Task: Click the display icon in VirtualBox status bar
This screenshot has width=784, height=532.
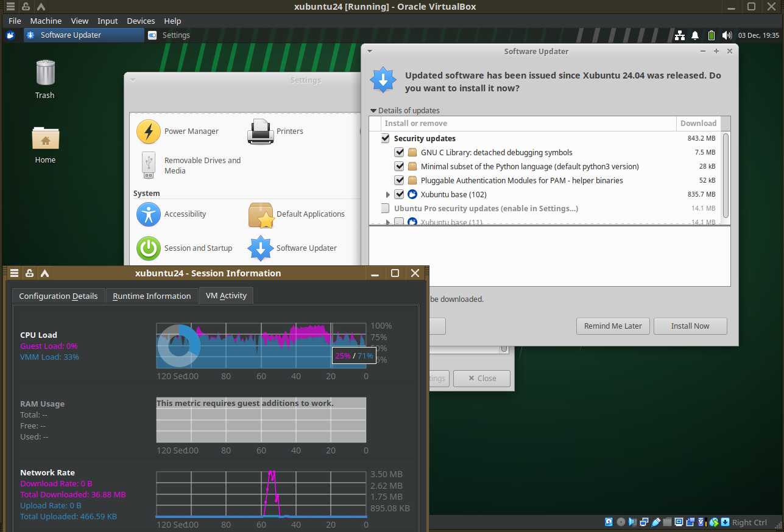Action: [679, 522]
